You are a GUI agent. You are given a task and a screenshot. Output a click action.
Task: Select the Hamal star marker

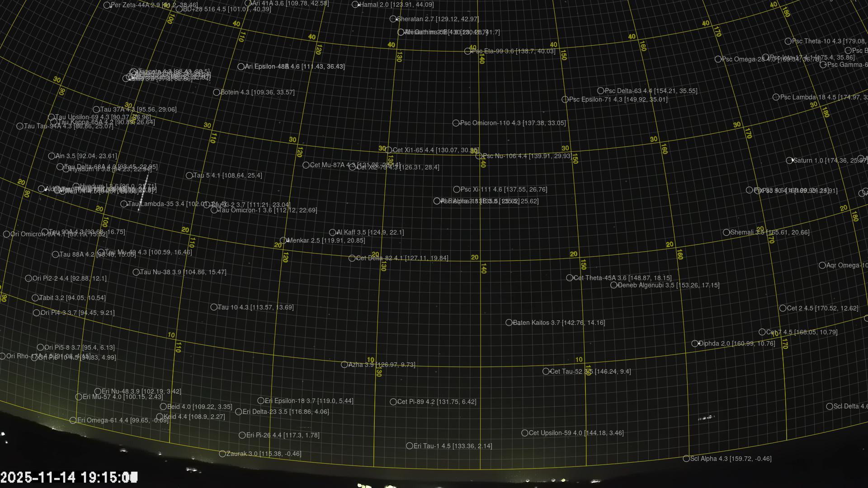pos(355,5)
